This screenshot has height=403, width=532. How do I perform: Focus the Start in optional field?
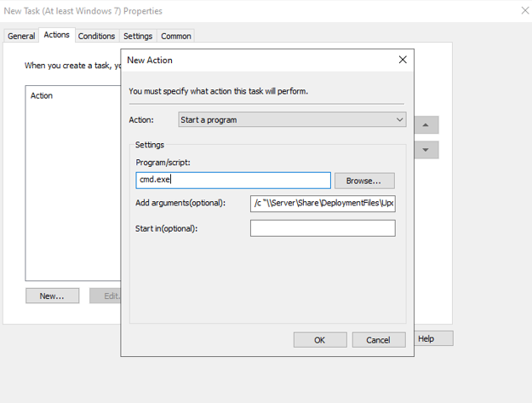coord(323,228)
